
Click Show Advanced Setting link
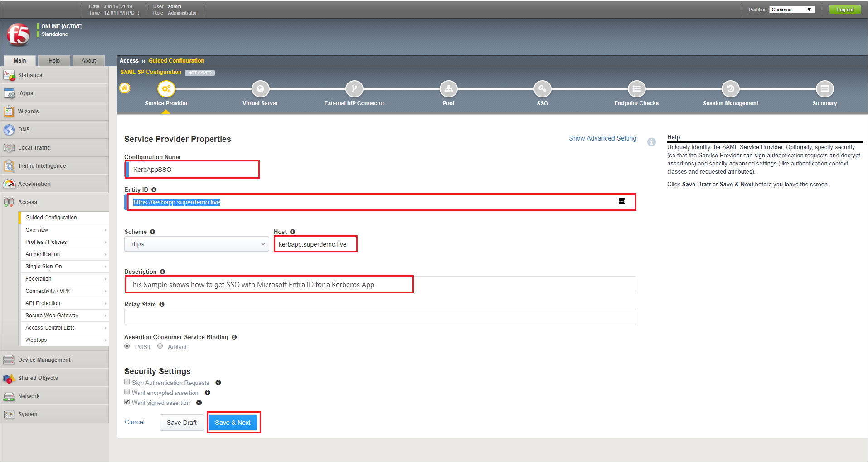pyautogui.click(x=602, y=138)
